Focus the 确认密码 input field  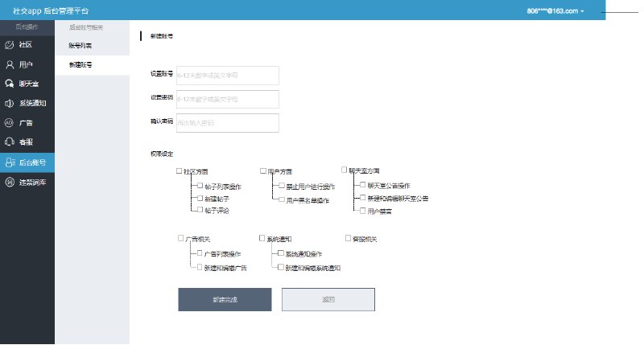click(228, 123)
